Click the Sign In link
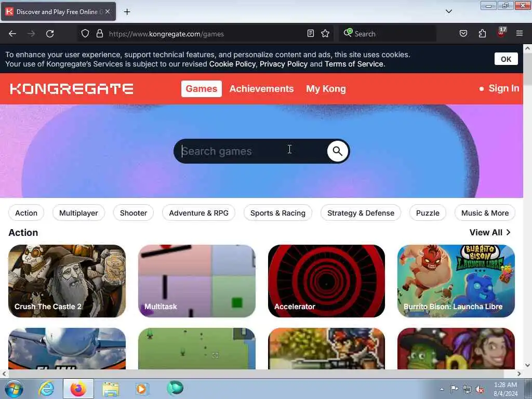The width and height of the screenshot is (532, 399). 503,88
